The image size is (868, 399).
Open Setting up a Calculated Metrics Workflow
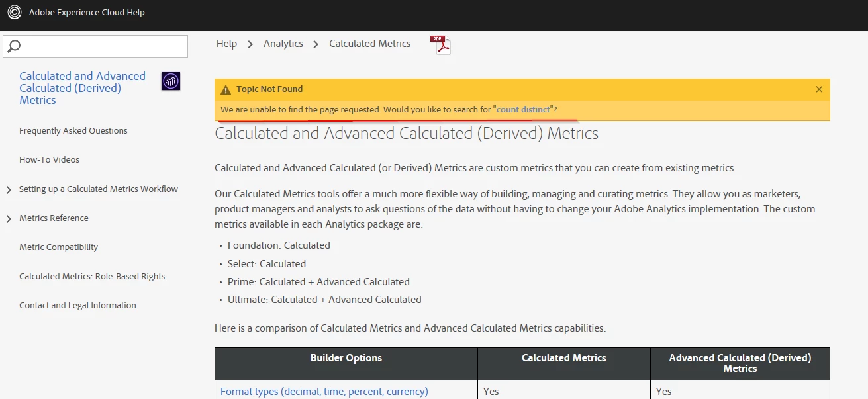click(99, 189)
